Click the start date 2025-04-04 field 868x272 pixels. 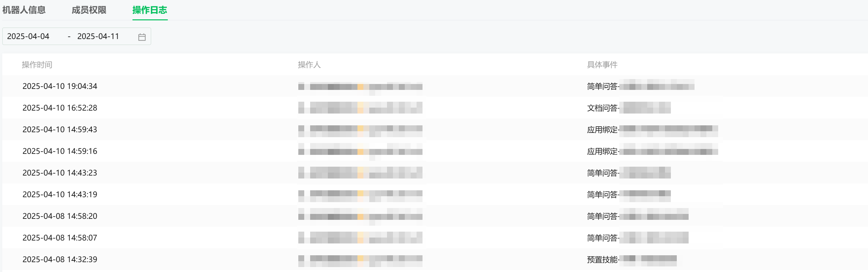pyautogui.click(x=28, y=36)
